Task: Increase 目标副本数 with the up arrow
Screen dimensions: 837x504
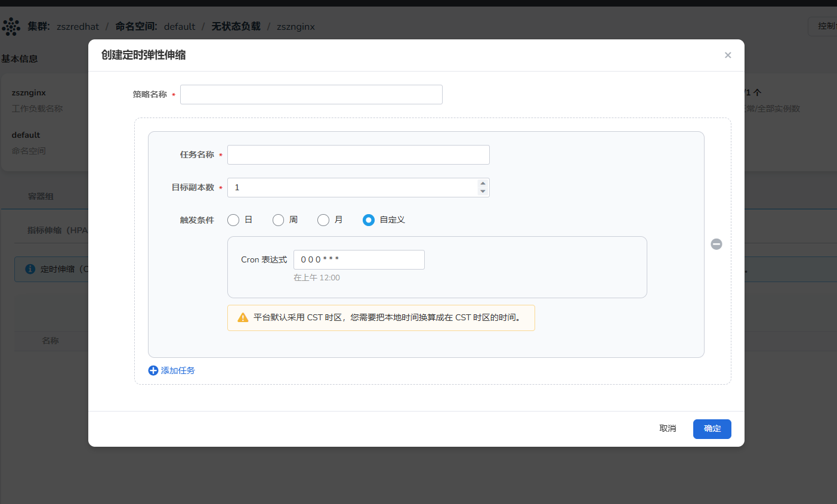Action: 483,184
